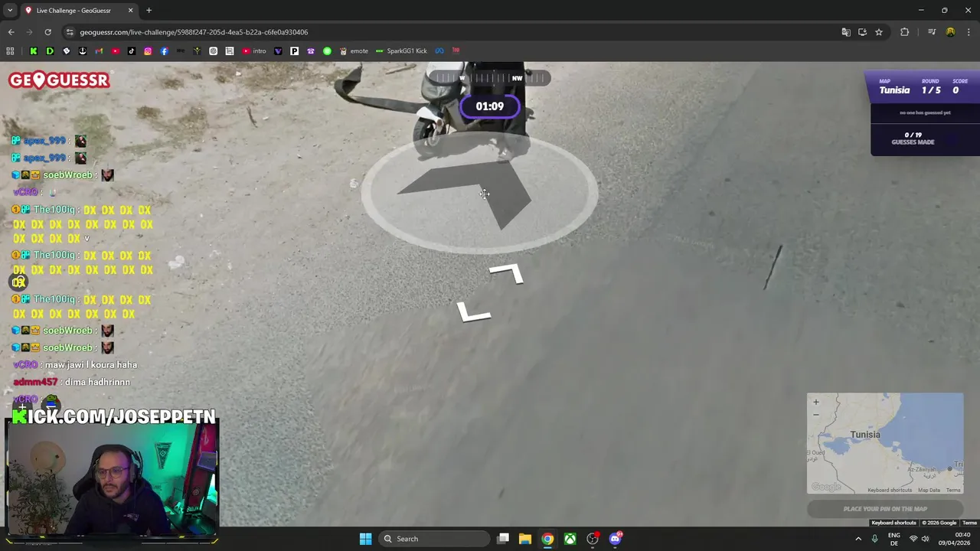Open the Chrome extensions puzzle icon
The width and height of the screenshot is (980, 551).
pyautogui.click(x=905, y=32)
